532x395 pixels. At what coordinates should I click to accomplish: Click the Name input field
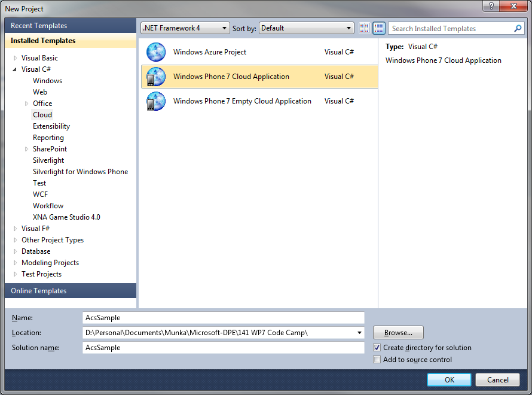(x=224, y=318)
